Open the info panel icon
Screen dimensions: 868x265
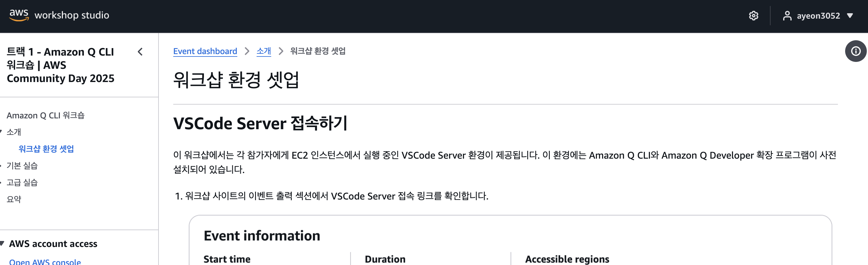click(856, 51)
